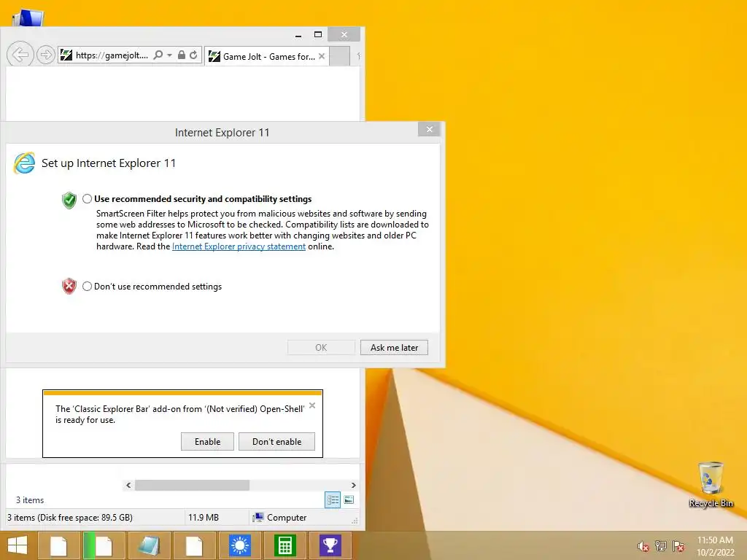747x560 pixels.
Task: Open the address bar autocomplete dropdown arrow
Action: [x=169, y=55]
